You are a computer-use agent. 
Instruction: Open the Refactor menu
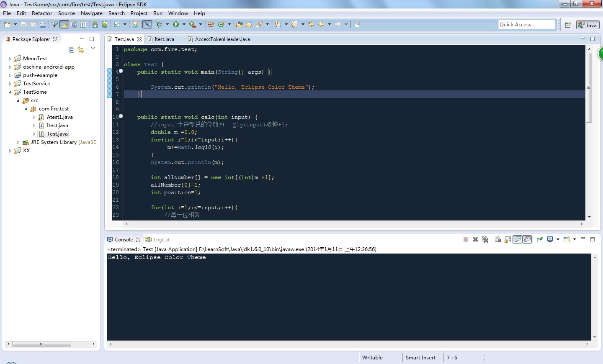tap(42, 13)
